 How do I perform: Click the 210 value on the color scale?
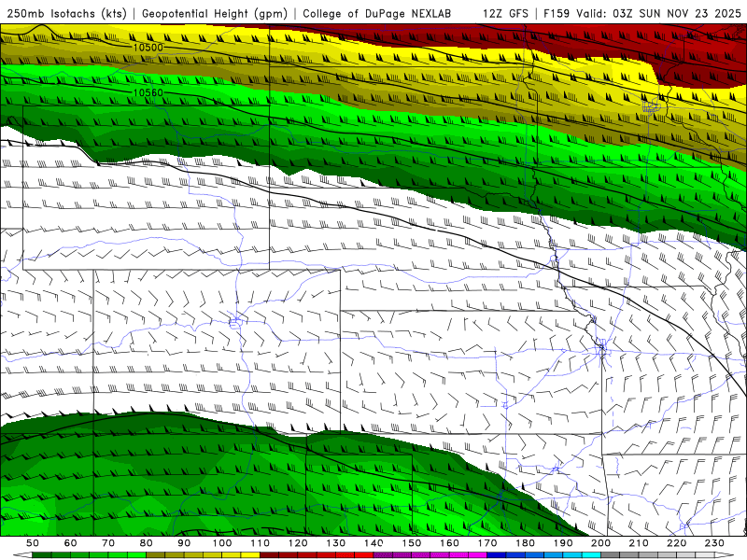point(639,543)
